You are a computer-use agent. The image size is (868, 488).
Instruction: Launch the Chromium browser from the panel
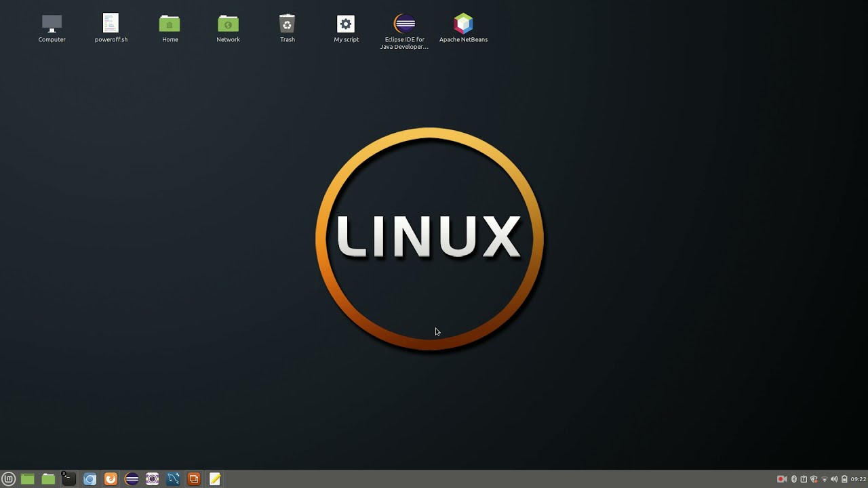90,479
